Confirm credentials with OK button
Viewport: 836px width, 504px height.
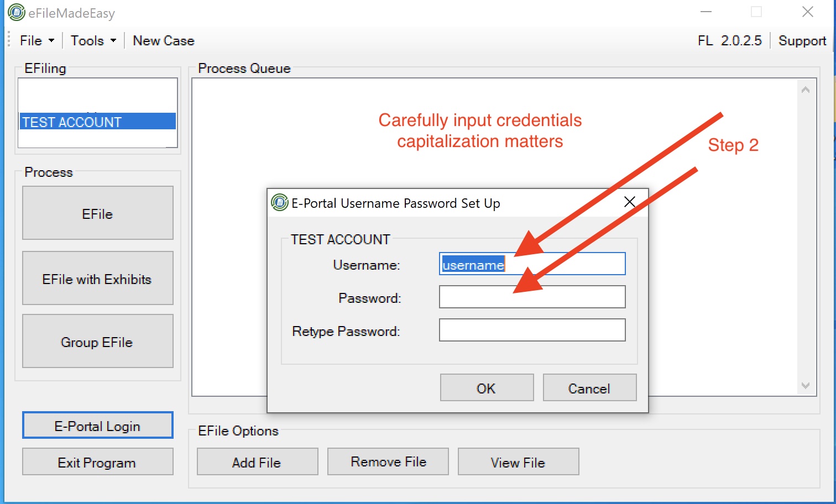[x=487, y=388]
